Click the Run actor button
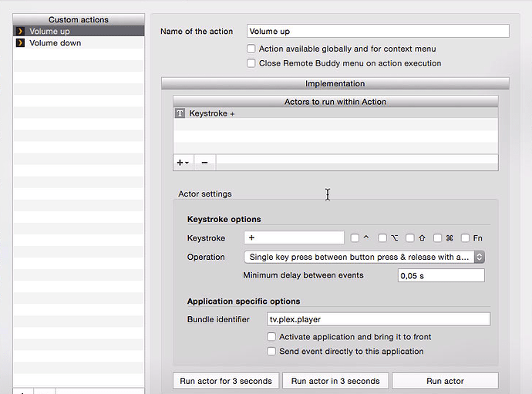The height and width of the screenshot is (394, 532). point(445,381)
